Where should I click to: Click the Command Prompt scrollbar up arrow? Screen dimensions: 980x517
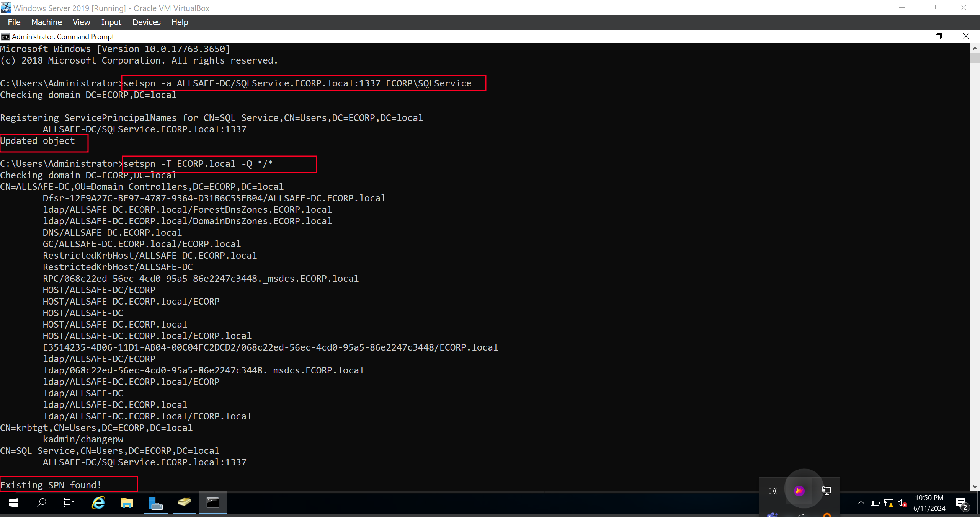tap(975, 48)
